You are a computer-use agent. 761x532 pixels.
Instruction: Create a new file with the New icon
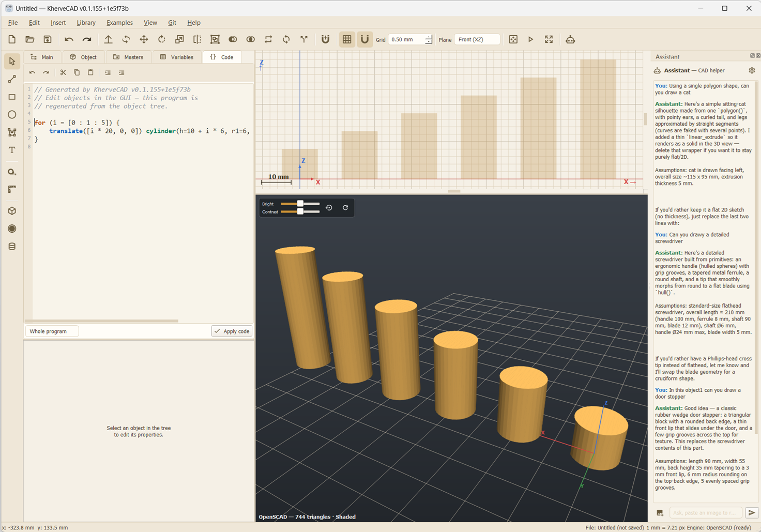tap(12, 40)
